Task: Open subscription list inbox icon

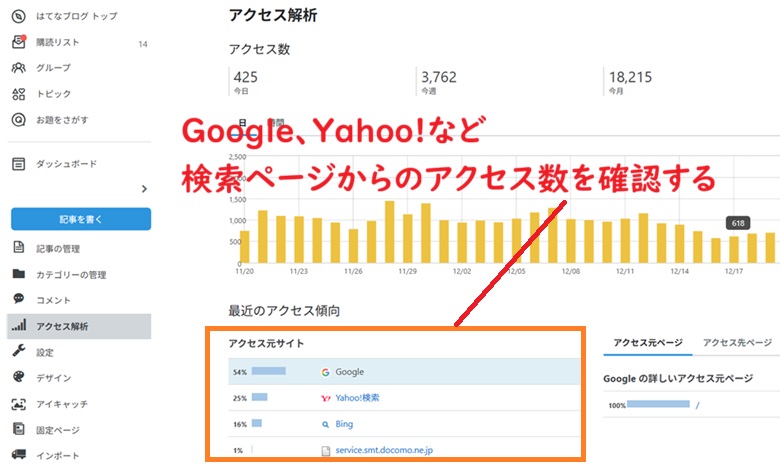Action: click(x=18, y=42)
